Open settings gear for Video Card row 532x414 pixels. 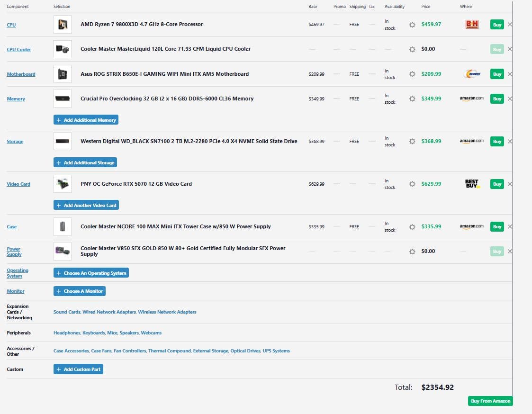[412, 184]
